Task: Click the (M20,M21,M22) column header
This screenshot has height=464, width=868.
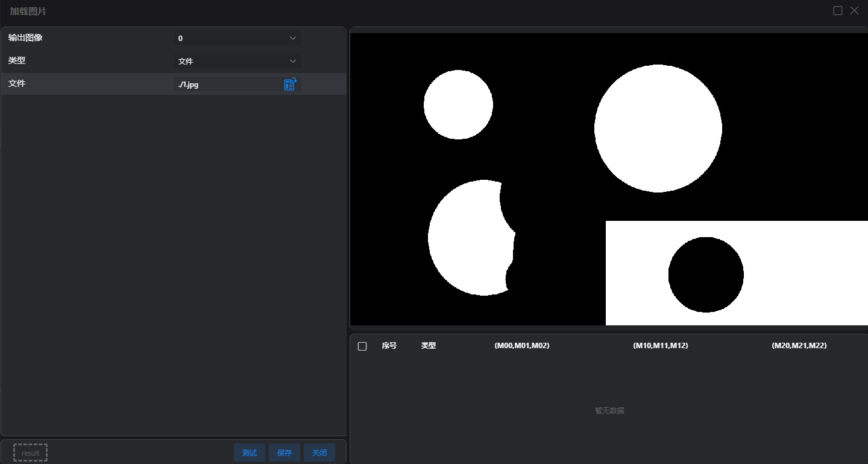Action: [799, 346]
